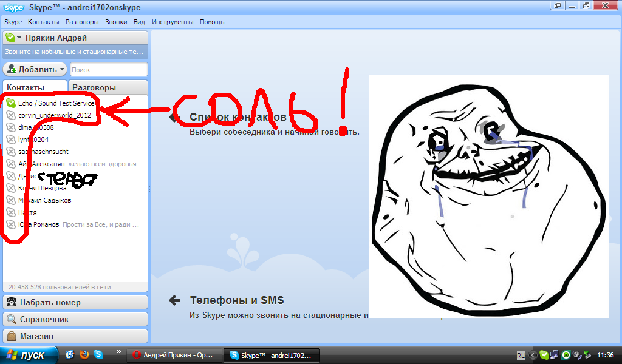This screenshot has width=622, height=364.
Task: Click the Добавить add contact button
Action: (35, 69)
